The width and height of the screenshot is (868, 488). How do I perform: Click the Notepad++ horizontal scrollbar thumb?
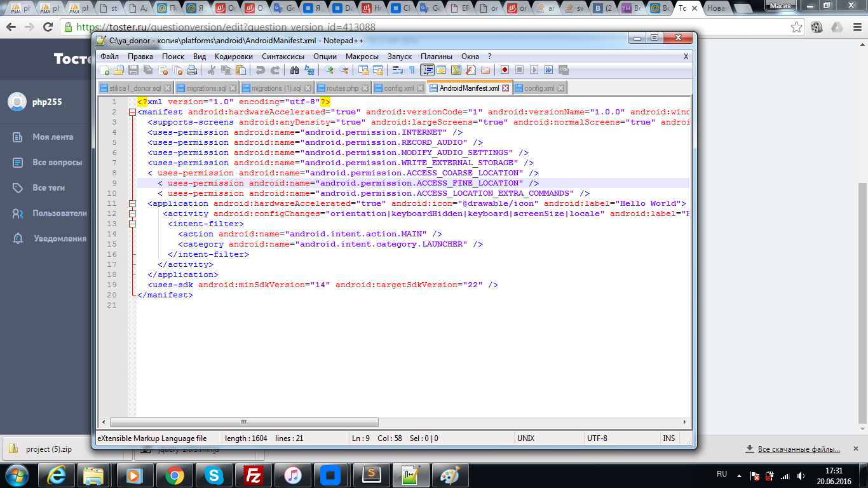(x=244, y=422)
